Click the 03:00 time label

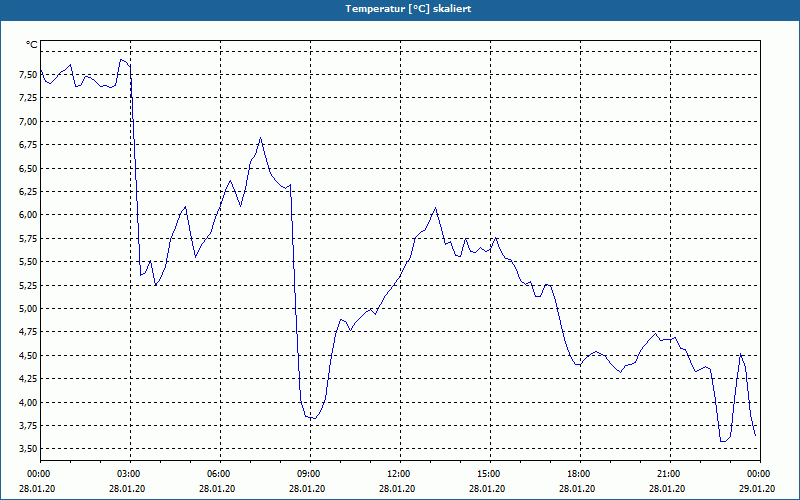(127, 474)
